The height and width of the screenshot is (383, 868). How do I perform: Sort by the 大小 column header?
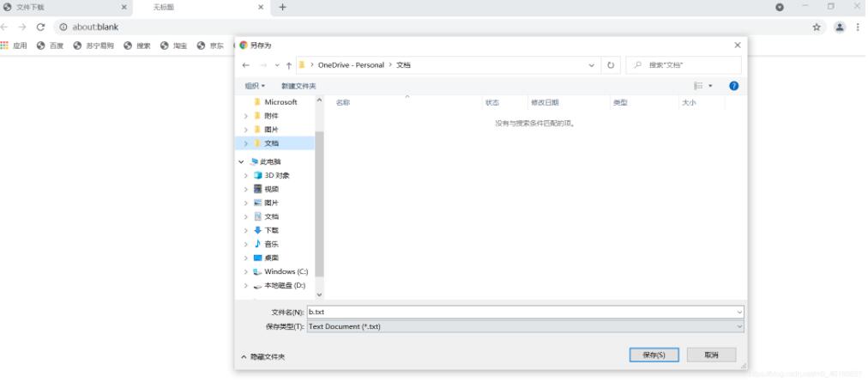point(689,102)
